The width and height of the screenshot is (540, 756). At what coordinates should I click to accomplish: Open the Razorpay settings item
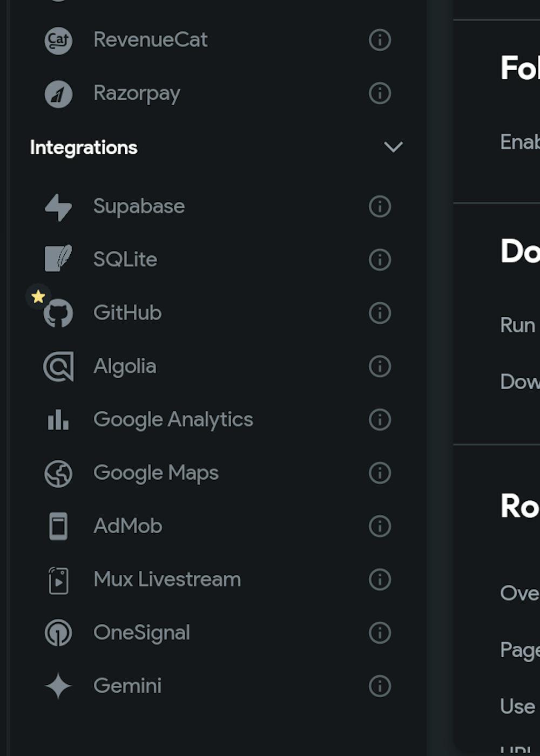(137, 93)
